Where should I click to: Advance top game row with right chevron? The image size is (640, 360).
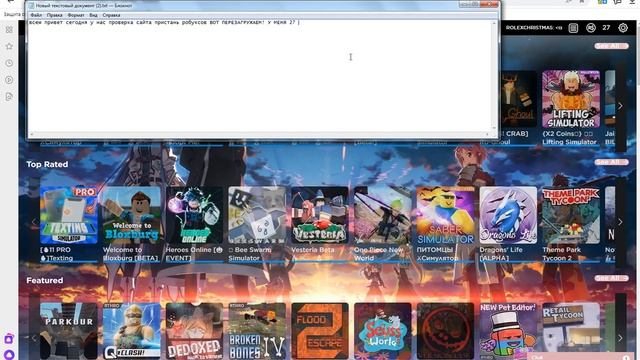pyautogui.click(x=620, y=106)
